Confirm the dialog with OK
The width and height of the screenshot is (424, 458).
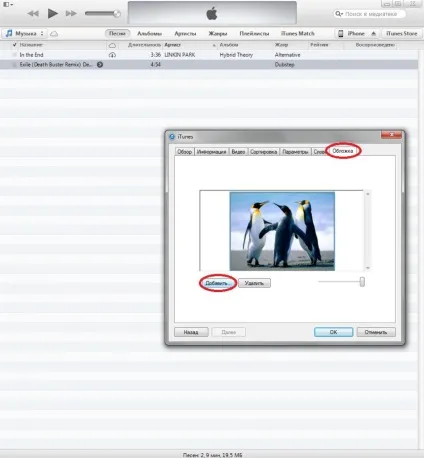click(x=333, y=332)
